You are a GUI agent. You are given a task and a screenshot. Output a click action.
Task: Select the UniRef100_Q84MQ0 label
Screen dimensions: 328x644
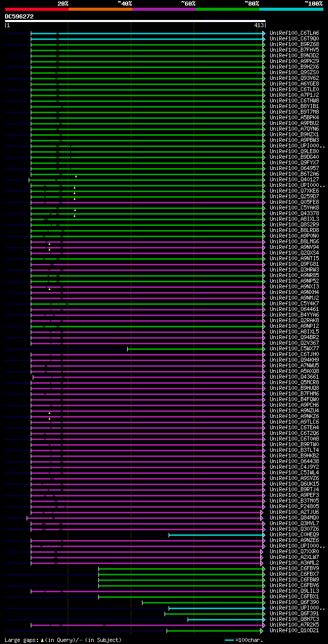[x=294, y=517]
